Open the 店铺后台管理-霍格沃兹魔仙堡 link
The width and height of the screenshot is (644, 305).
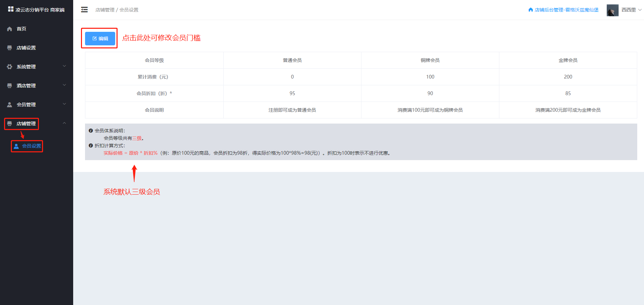566,10
